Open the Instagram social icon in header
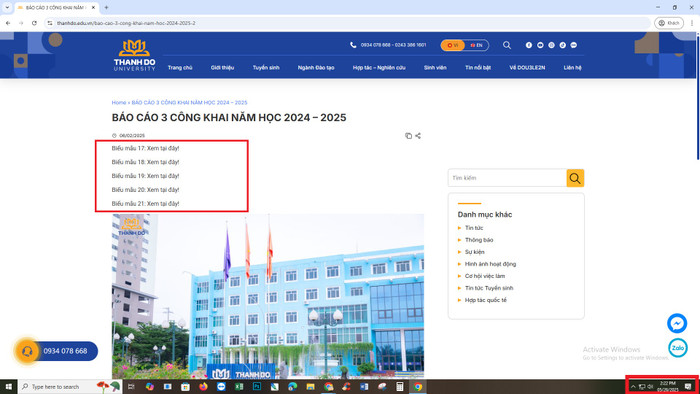 click(x=551, y=45)
